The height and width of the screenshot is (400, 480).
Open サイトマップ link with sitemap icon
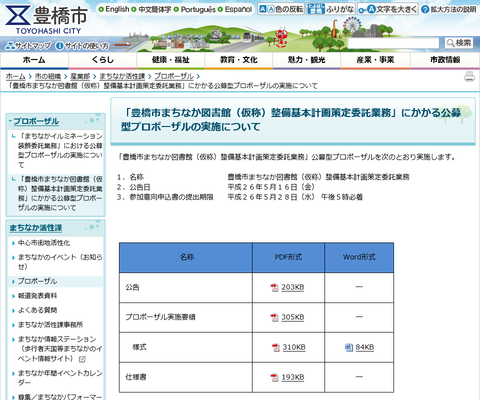pos(29,45)
